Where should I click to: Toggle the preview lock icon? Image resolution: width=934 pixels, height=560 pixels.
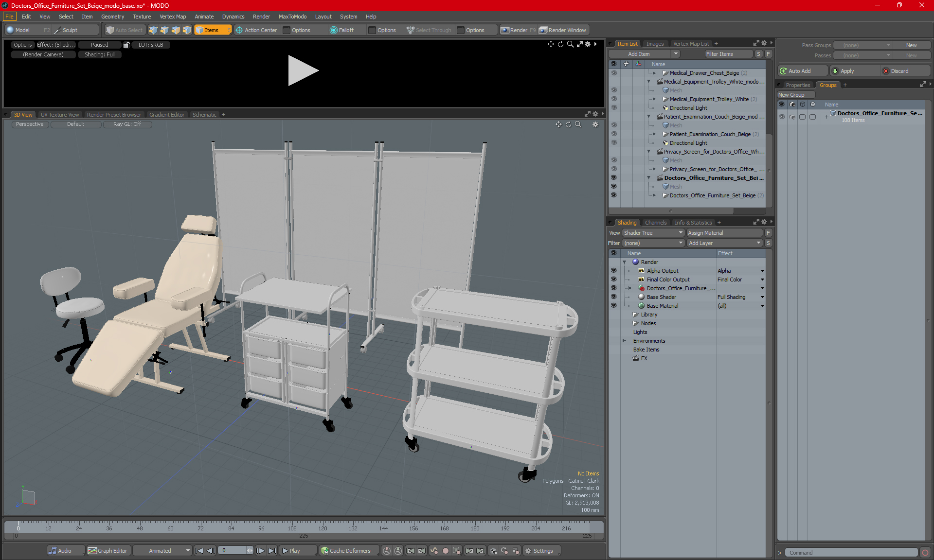click(x=126, y=45)
